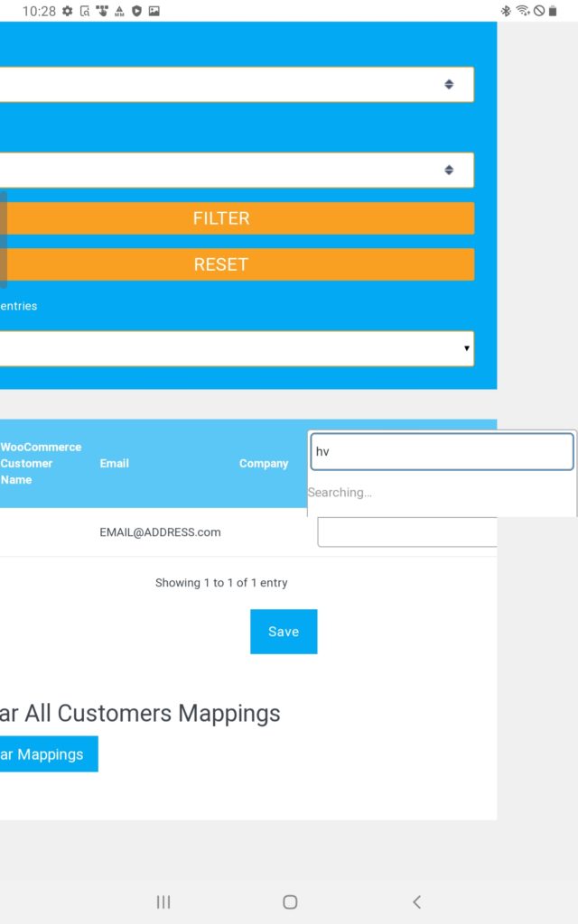Screen dimensions: 578x924
Task: Tap the image notification icon in status bar
Action: [154, 11]
